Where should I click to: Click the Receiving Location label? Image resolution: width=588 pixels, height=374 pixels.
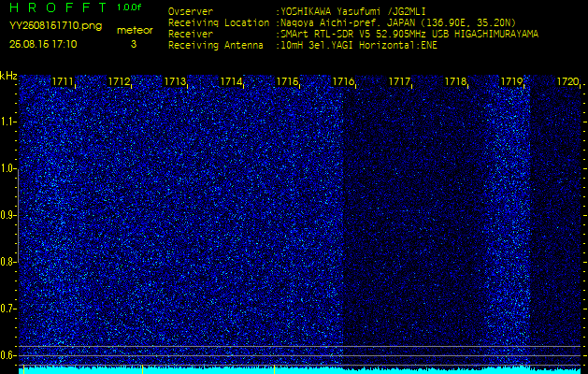point(219,22)
